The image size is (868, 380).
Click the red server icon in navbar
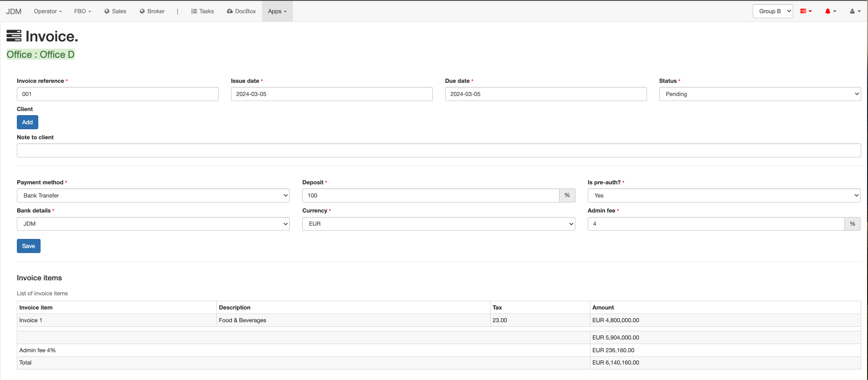click(804, 11)
